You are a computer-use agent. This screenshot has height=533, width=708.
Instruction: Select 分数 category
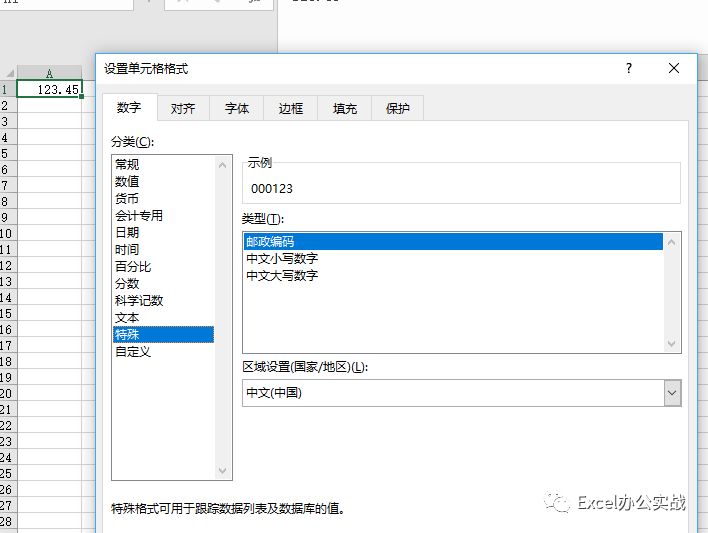pos(163,284)
